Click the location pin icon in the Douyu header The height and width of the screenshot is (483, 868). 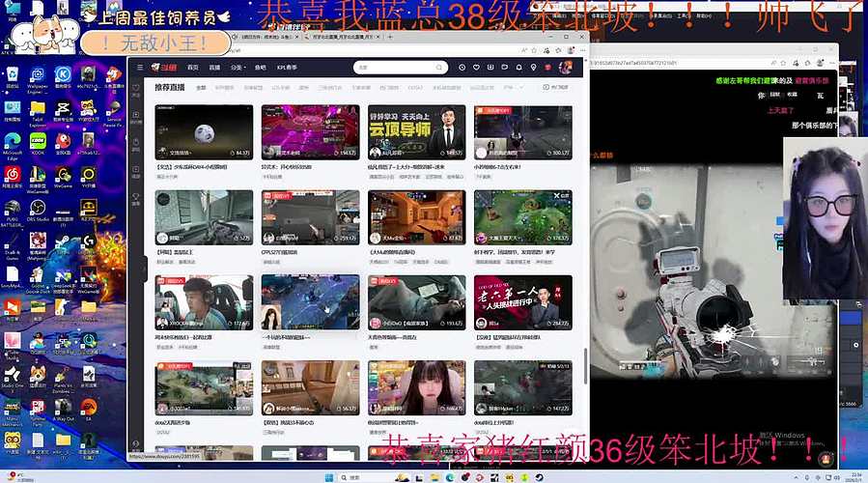coord(533,67)
